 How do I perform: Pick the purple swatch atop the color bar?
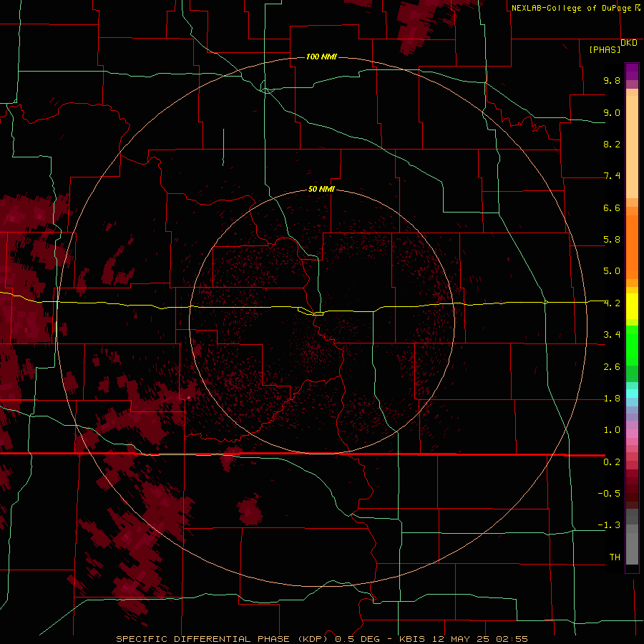click(632, 72)
